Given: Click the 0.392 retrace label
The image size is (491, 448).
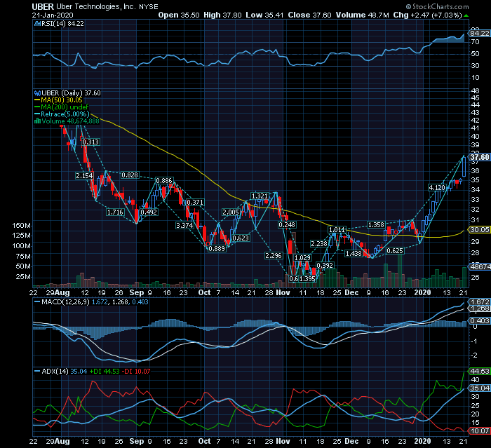Looking at the screenshot, I should pyautogui.click(x=325, y=266).
